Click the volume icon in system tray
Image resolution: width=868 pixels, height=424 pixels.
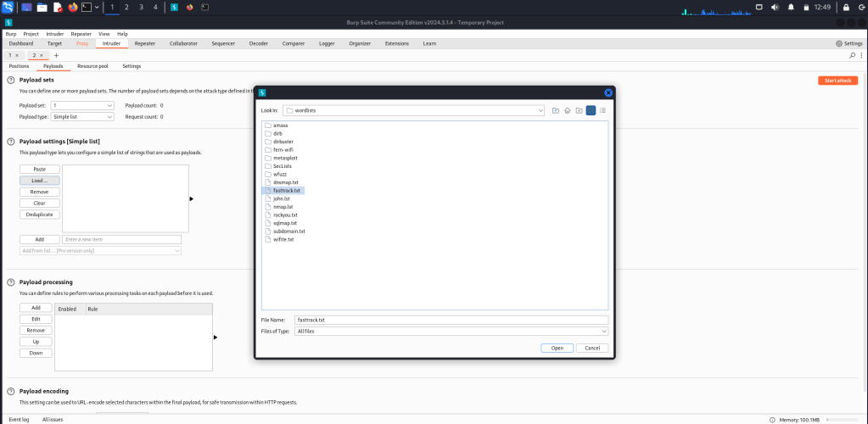pyautogui.click(x=776, y=8)
